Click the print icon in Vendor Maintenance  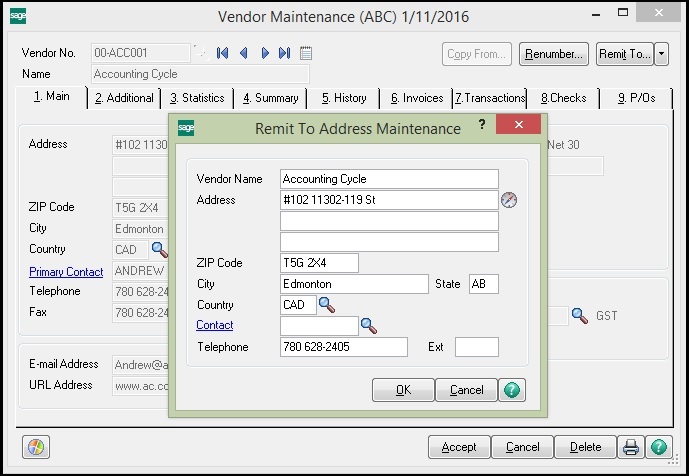click(631, 447)
